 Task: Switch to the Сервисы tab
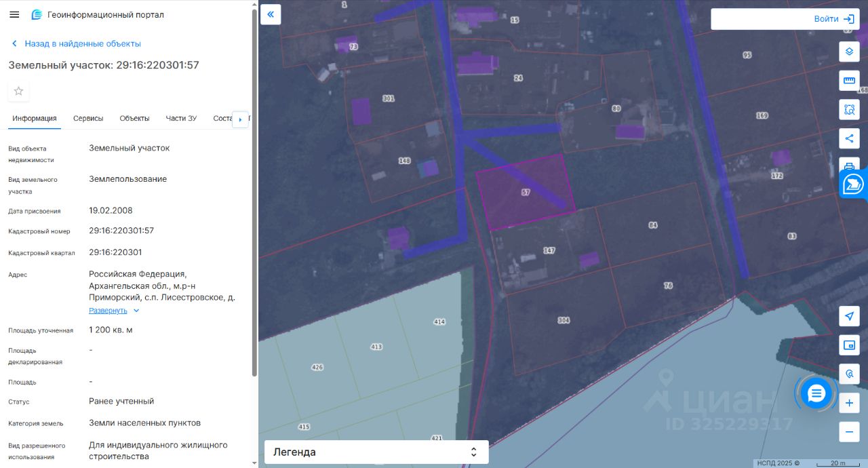pyautogui.click(x=88, y=118)
